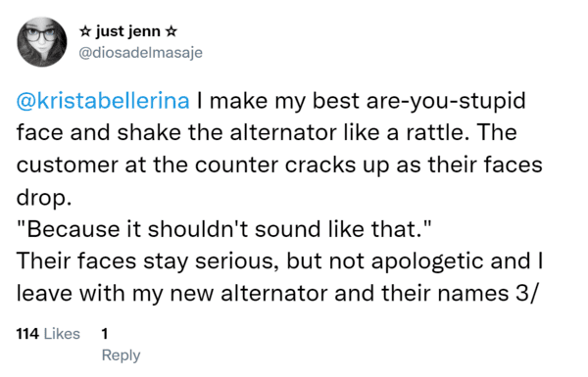Click the Reply link
This screenshot has height=377, width=588.
pos(121,355)
